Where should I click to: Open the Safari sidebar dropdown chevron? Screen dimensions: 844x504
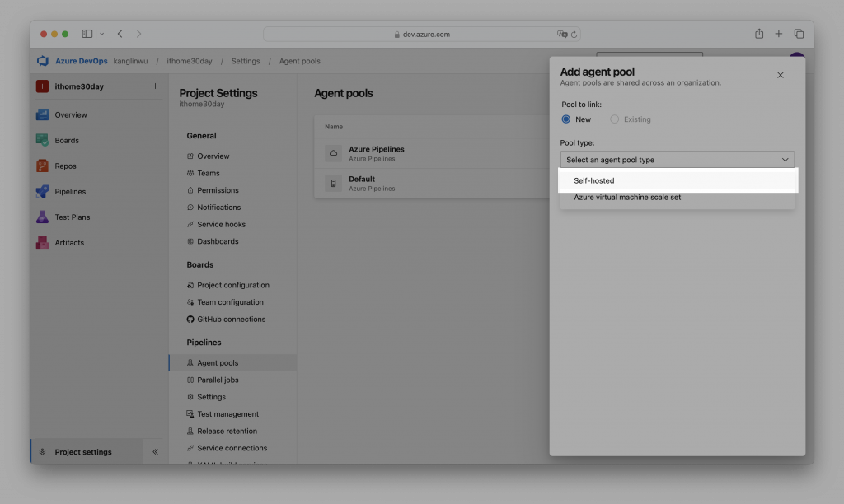point(101,34)
